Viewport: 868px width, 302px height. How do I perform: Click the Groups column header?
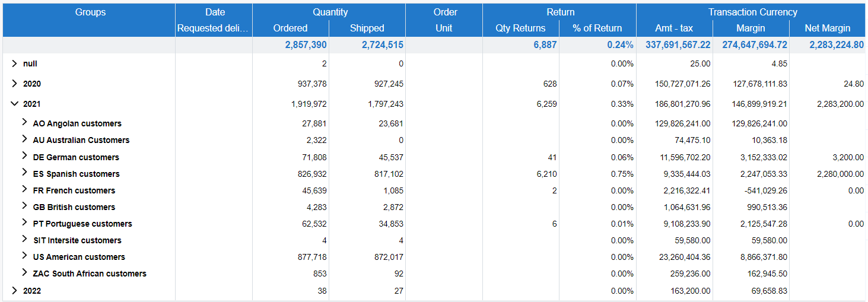tap(90, 12)
